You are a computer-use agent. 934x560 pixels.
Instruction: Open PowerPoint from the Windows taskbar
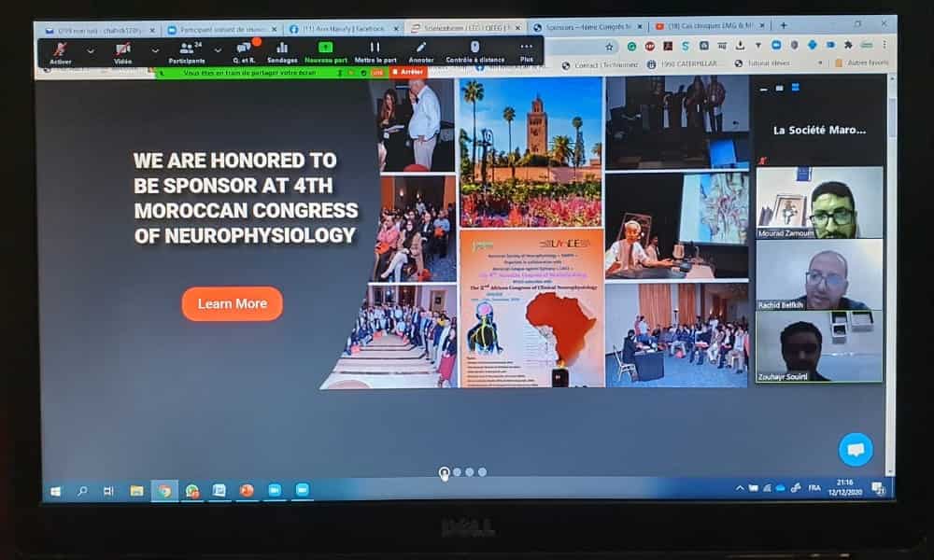[247, 490]
